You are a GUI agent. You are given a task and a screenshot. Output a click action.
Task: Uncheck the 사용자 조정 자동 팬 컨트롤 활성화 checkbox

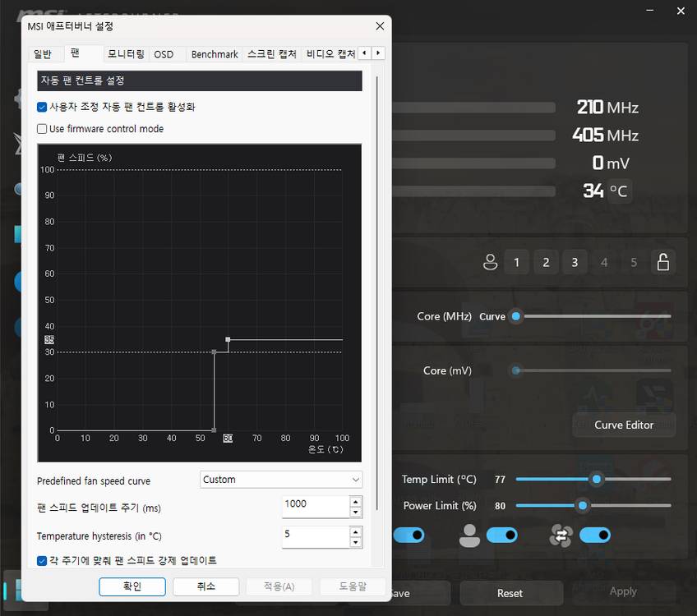[41, 107]
